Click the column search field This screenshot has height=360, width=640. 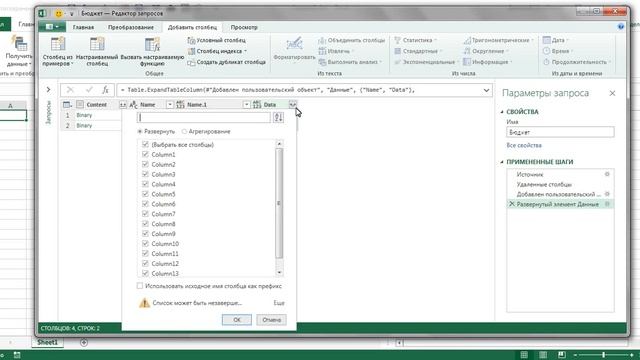[204, 118]
